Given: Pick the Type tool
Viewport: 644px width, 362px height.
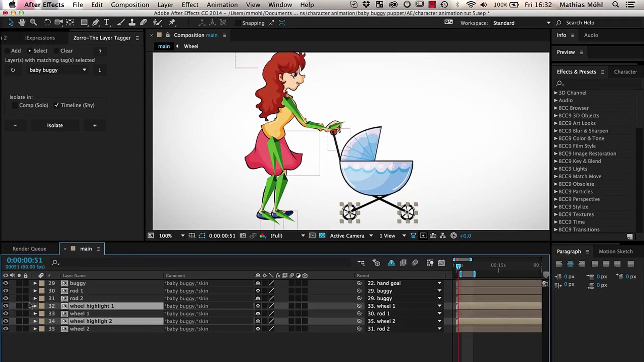Looking at the screenshot, I should point(107,22).
